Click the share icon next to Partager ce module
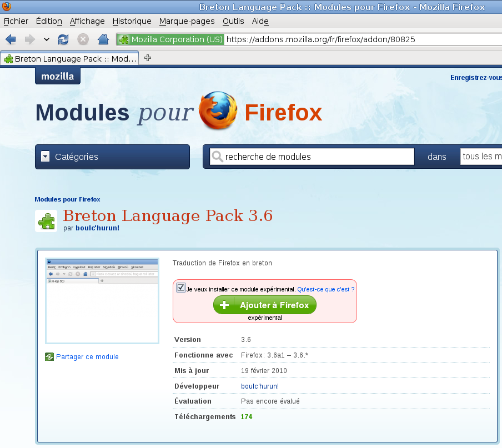This screenshot has height=448, width=502. click(x=49, y=356)
